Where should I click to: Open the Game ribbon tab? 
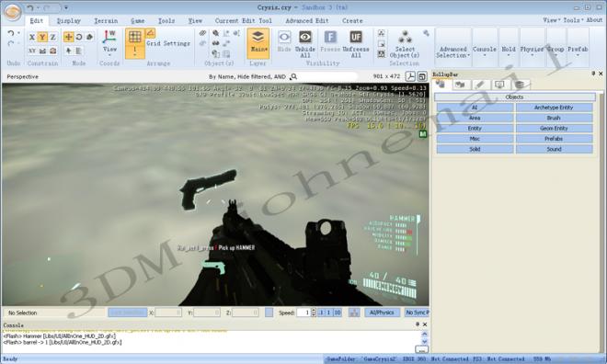(x=137, y=21)
